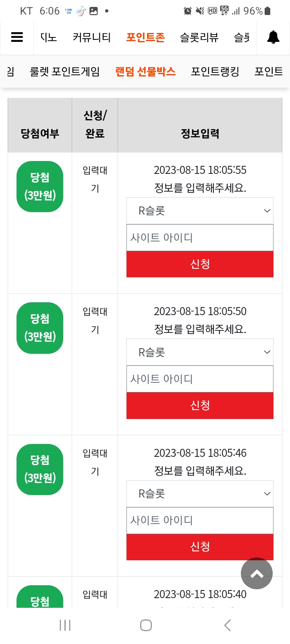Click 신청 button for 18:05:46 entry
Image resolution: width=290 pixels, height=644 pixels.
tap(200, 547)
